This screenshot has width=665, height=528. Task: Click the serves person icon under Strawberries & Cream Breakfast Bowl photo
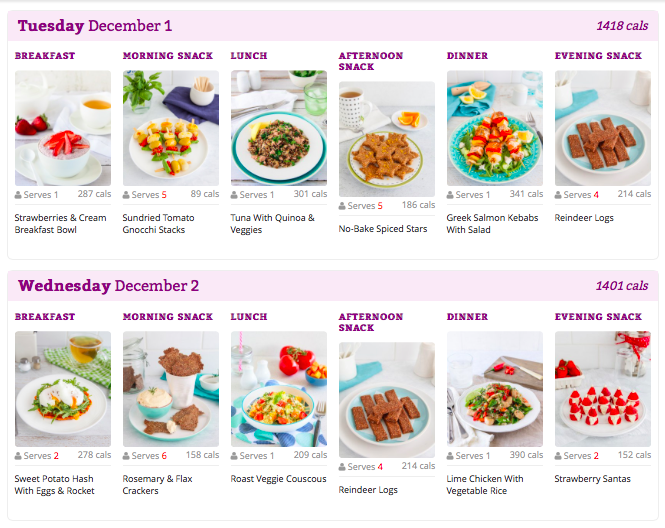(19, 195)
